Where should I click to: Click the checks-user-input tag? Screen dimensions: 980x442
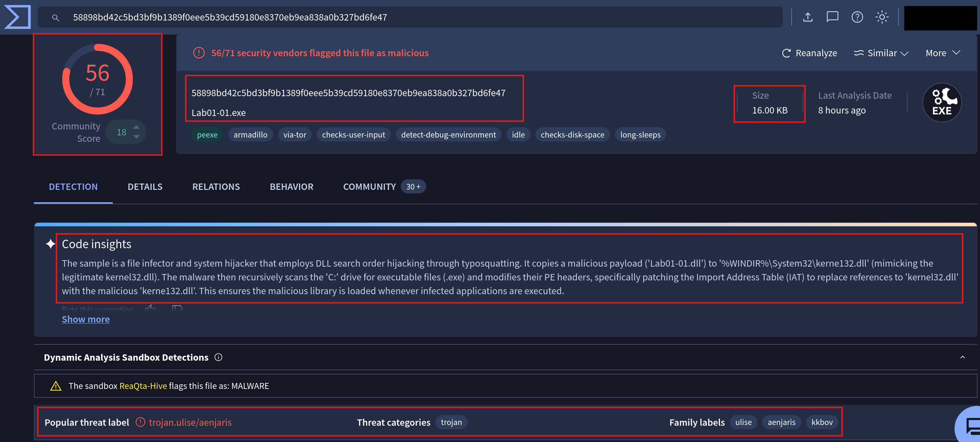[353, 135]
